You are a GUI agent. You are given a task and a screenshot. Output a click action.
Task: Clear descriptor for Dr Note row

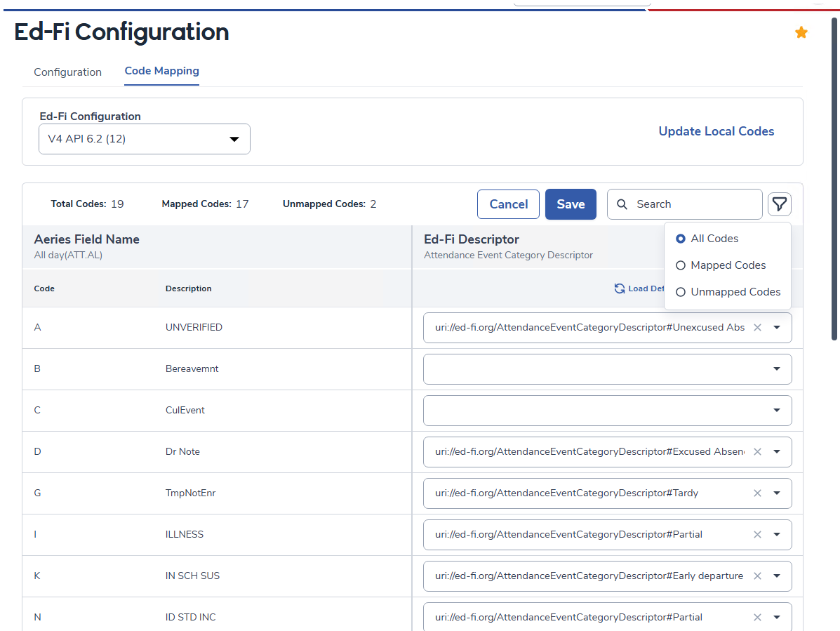click(x=757, y=451)
